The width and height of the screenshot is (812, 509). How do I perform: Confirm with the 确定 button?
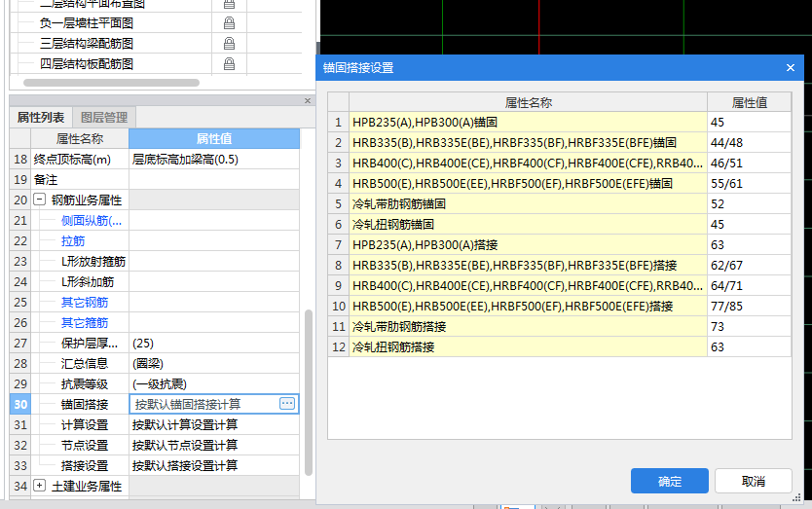click(670, 481)
